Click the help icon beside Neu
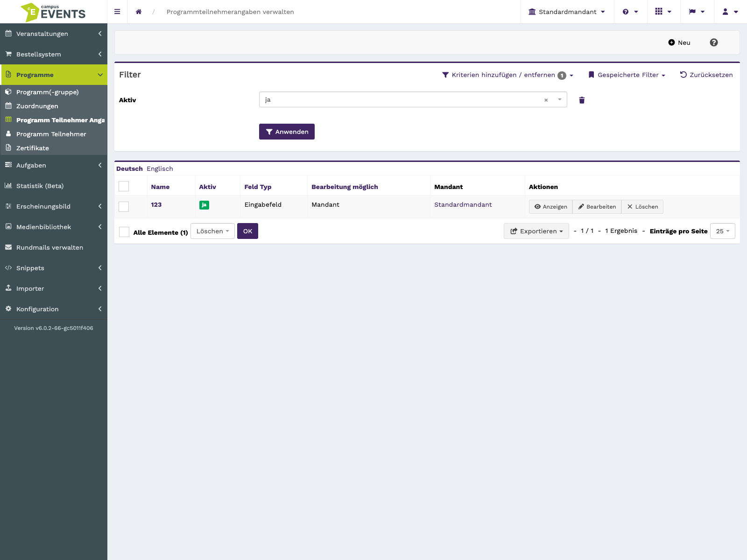The image size is (747, 560). click(x=714, y=42)
